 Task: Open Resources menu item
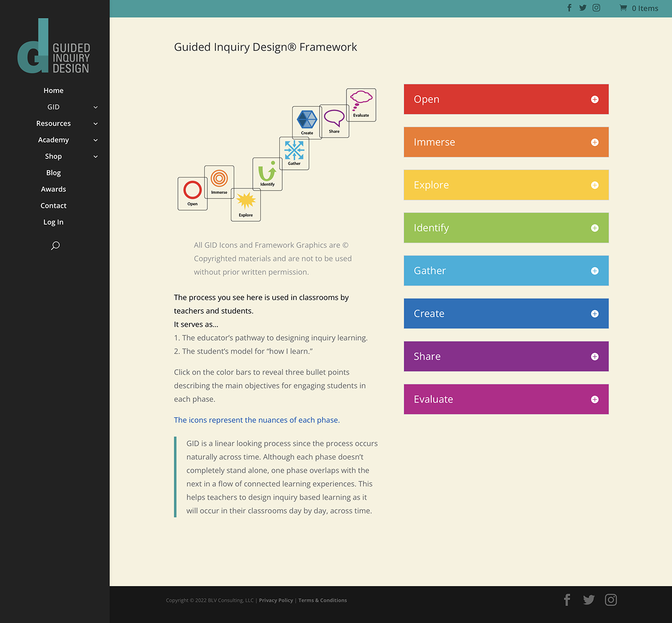(x=53, y=123)
